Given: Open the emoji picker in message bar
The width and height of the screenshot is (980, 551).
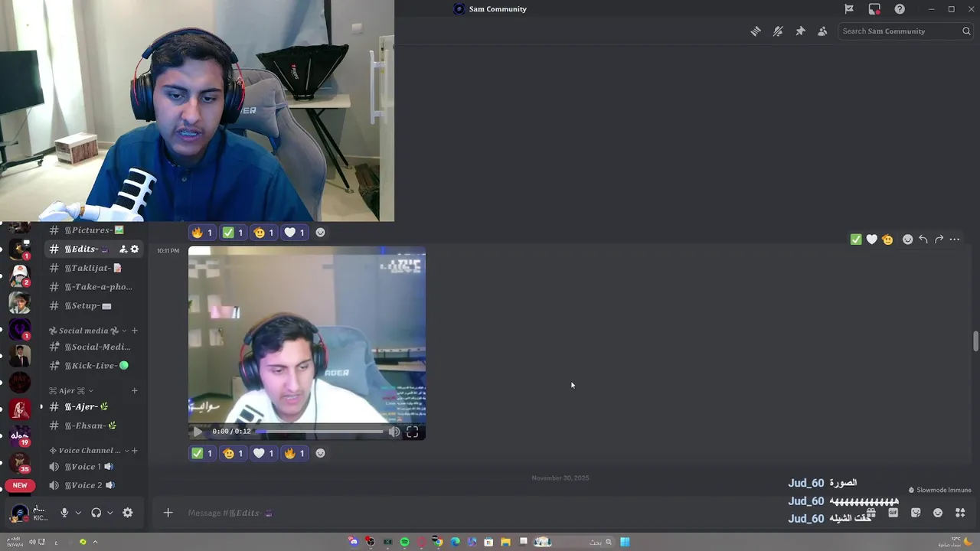Looking at the screenshot, I should click(x=938, y=513).
